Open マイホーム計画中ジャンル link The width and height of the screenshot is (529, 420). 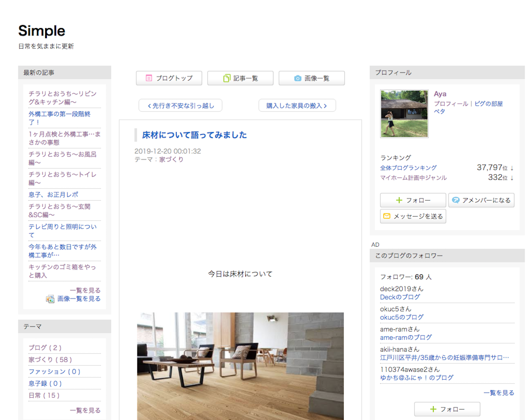pyautogui.click(x=413, y=178)
